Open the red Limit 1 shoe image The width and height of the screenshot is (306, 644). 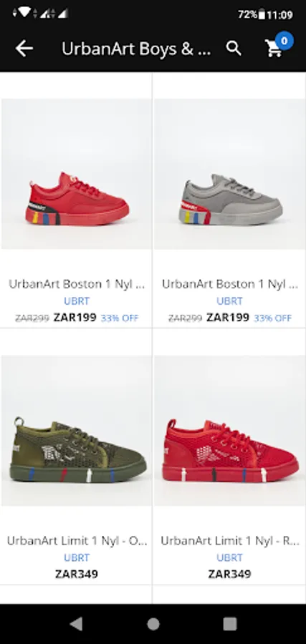coord(229,431)
